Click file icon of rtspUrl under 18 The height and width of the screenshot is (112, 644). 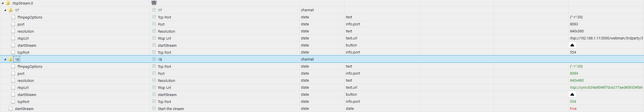[13, 87]
